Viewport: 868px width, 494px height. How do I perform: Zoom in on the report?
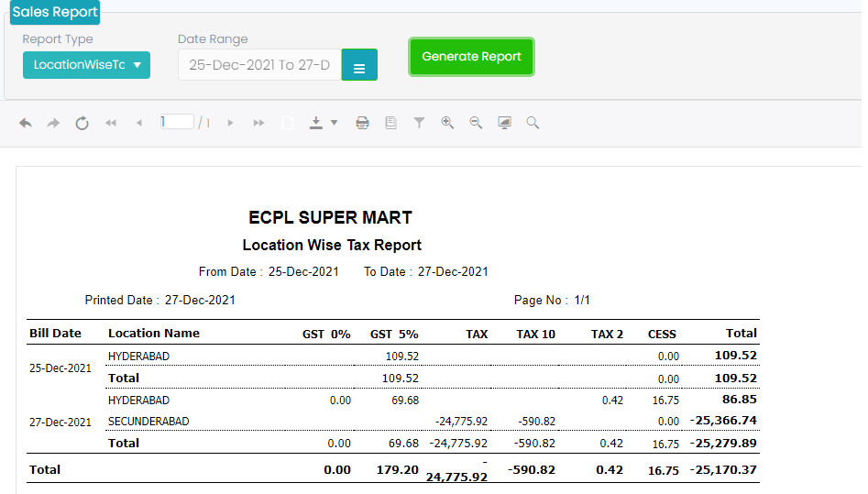point(447,123)
